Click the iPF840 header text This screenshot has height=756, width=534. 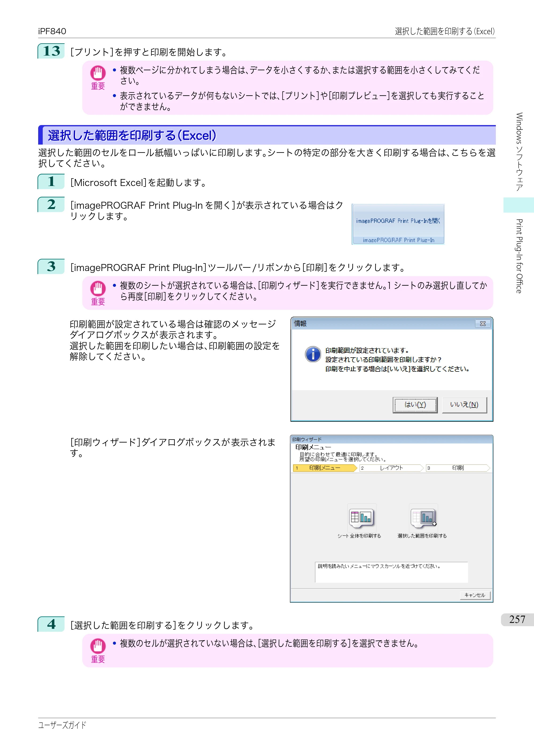point(52,31)
